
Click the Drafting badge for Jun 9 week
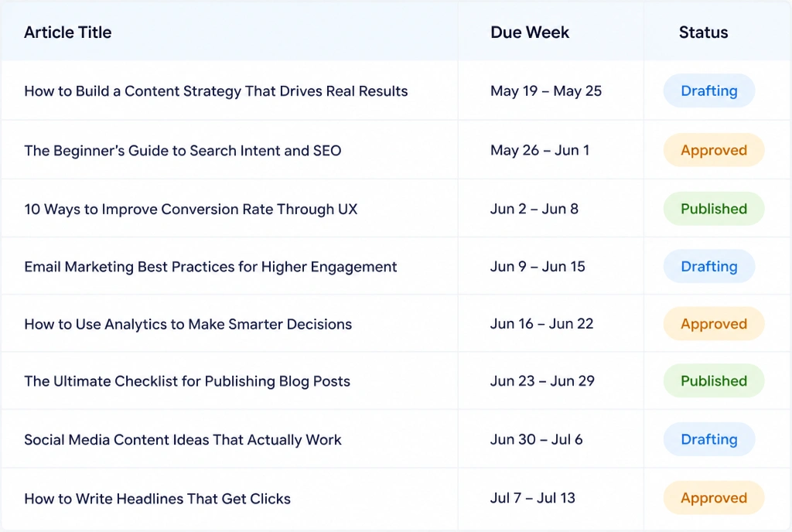tap(708, 266)
